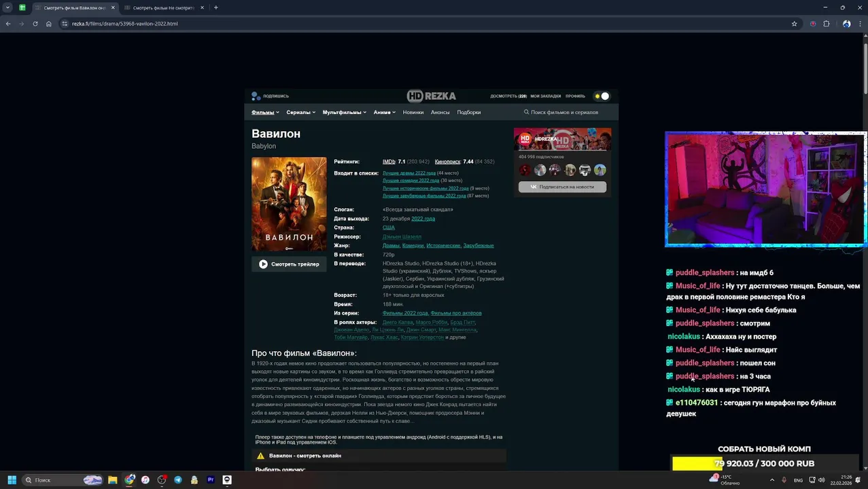Click the США country link
The height and width of the screenshot is (489, 868).
pyautogui.click(x=389, y=228)
